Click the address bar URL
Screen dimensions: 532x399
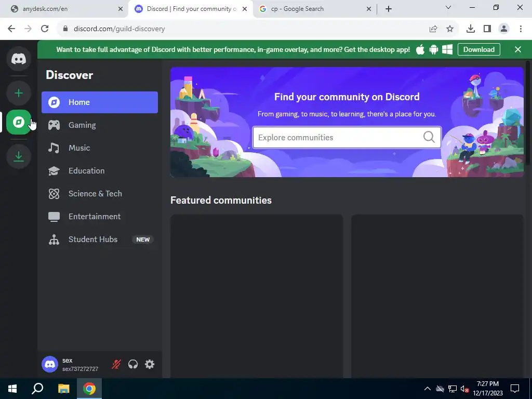(119, 29)
